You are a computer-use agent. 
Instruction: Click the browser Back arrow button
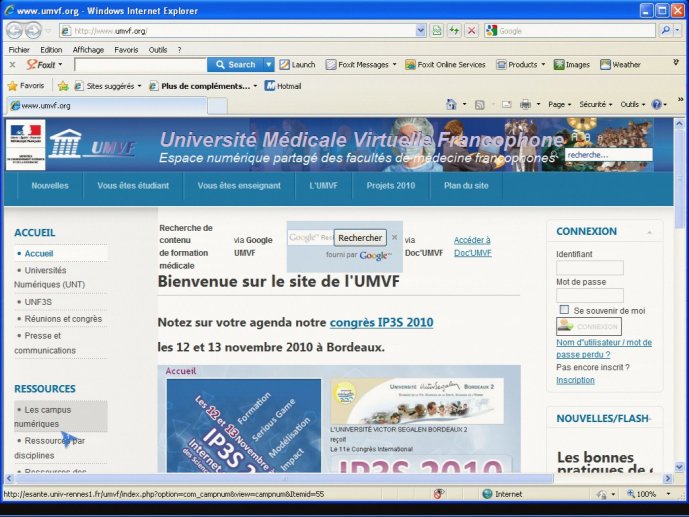point(15,31)
